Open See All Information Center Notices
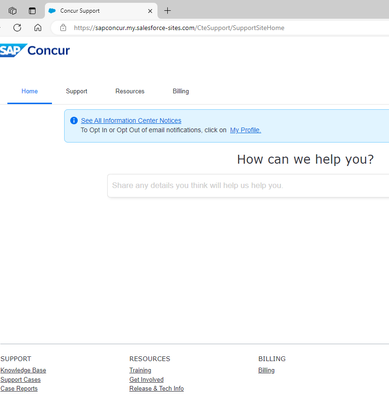The image size is (389, 400). tap(131, 120)
